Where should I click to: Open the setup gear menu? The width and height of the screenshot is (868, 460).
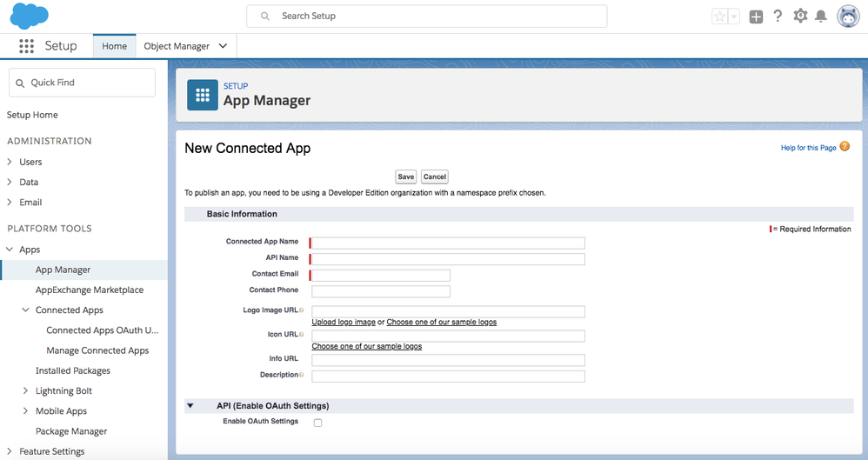pyautogui.click(x=800, y=17)
